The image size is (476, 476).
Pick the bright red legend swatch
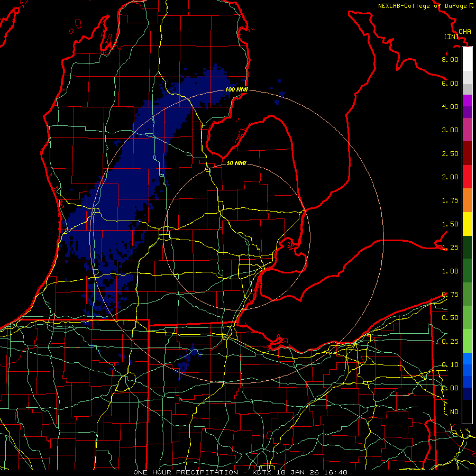pos(467,177)
